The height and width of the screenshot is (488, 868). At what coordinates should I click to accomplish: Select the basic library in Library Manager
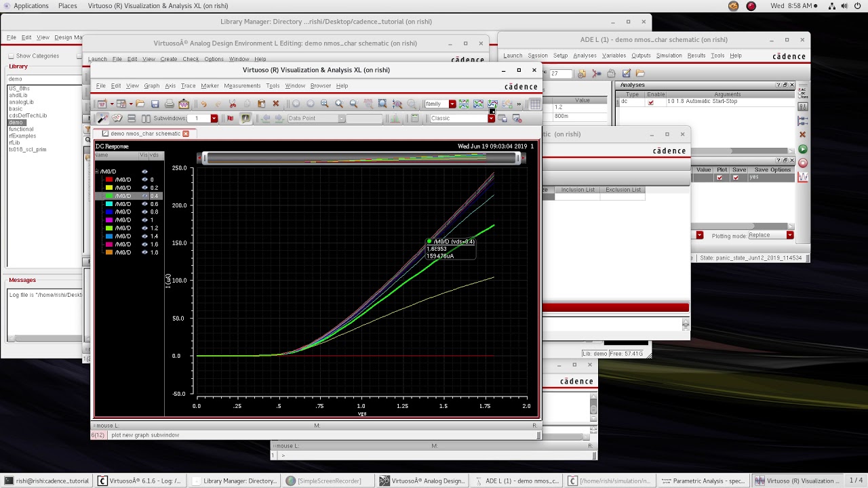coord(16,108)
